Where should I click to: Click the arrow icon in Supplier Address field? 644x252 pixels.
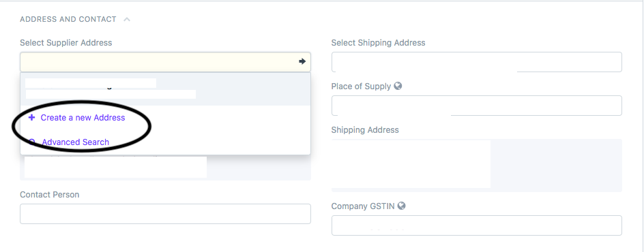302,61
